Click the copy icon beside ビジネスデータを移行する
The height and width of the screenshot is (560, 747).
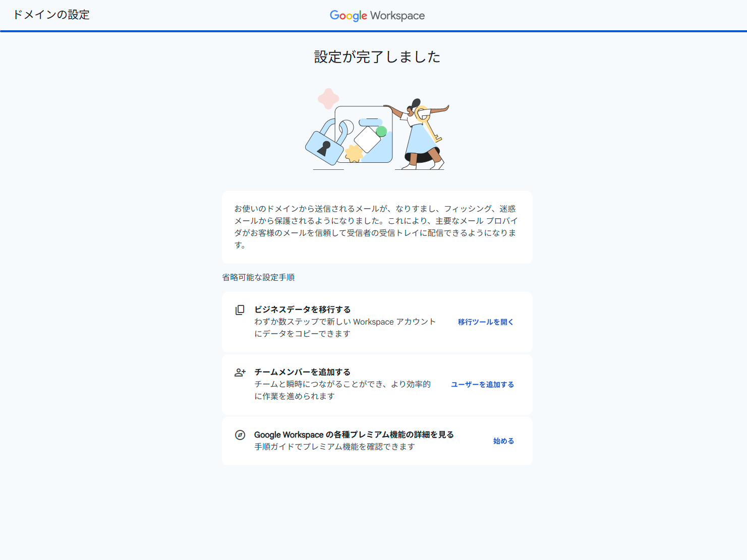pyautogui.click(x=240, y=310)
